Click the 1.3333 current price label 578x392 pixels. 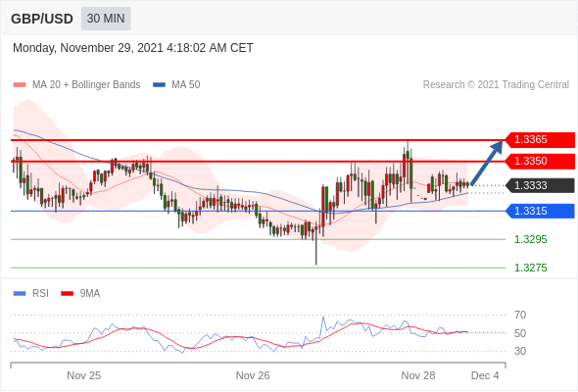(x=540, y=185)
